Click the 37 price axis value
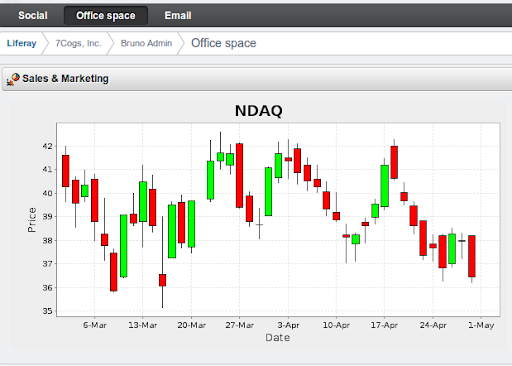This screenshot has width=512, height=366. click(47, 264)
